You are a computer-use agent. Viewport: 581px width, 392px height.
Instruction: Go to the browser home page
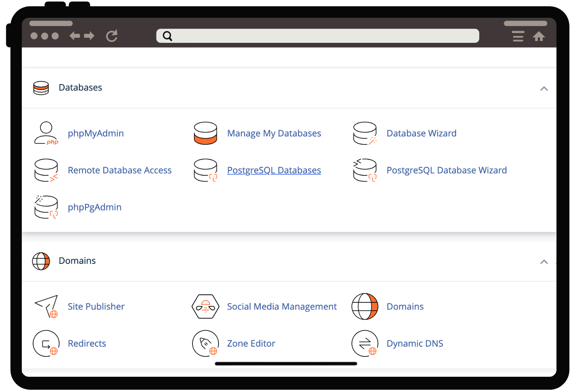click(539, 36)
